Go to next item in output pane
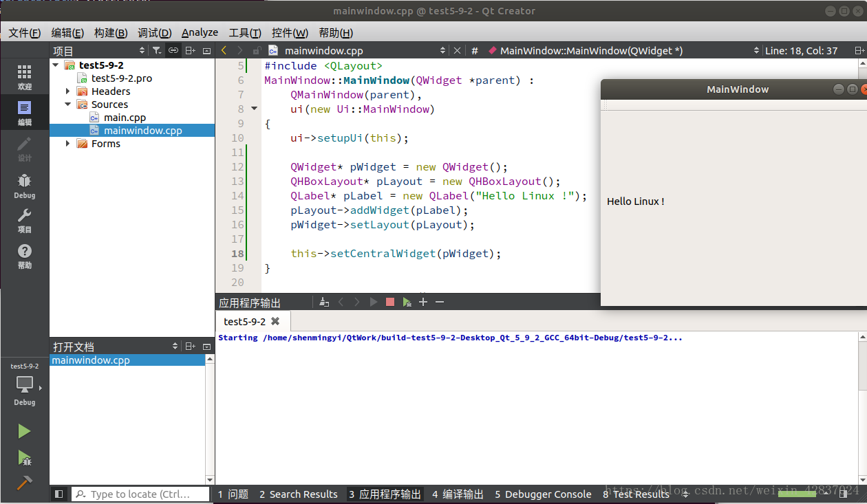Viewport: 867px width, 504px height. [x=357, y=302]
